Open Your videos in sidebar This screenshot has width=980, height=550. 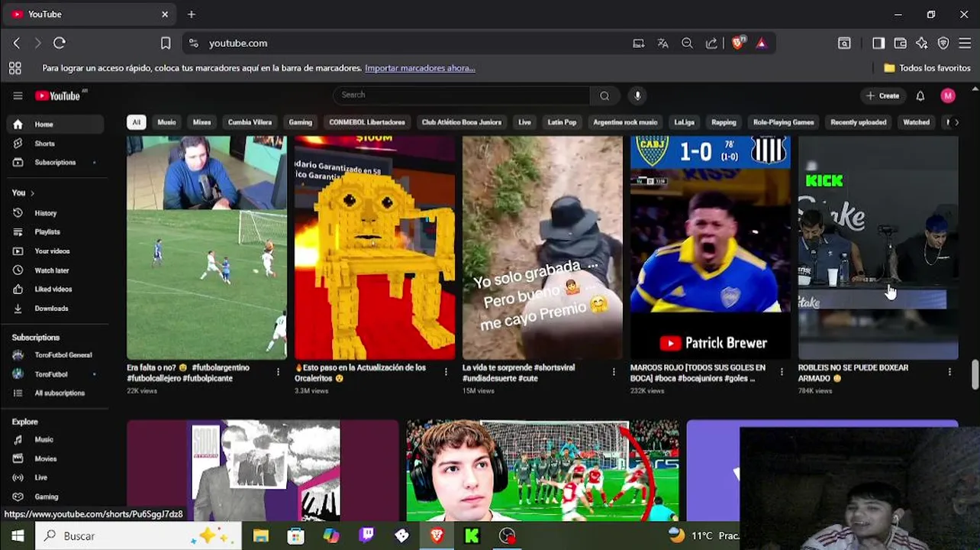[x=54, y=251]
